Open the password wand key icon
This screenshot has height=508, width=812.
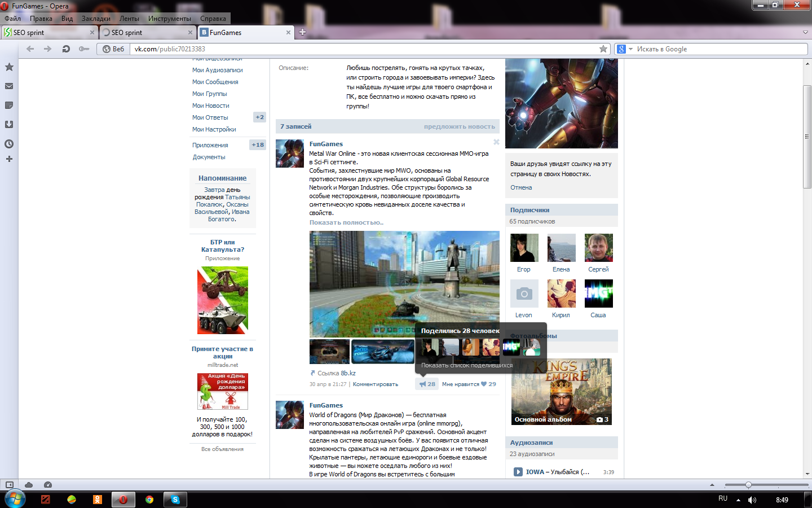tap(84, 49)
